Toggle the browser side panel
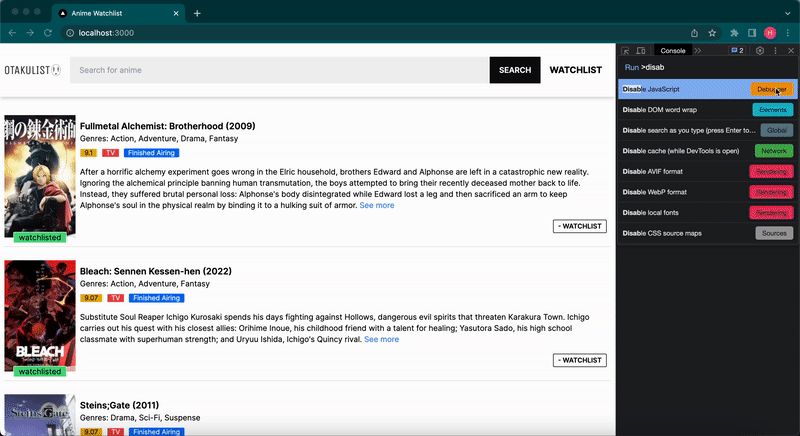 [x=752, y=33]
